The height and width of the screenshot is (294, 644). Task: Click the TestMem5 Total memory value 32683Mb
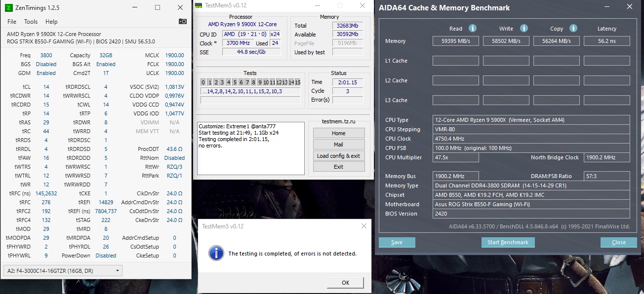[x=347, y=26]
